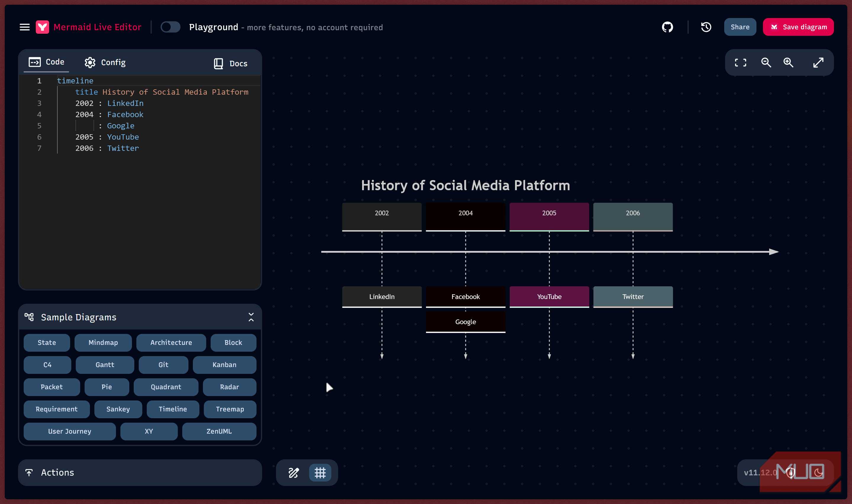Click the Twitter event box in diagram
The image size is (852, 504).
pyautogui.click(x=633, y=297)
